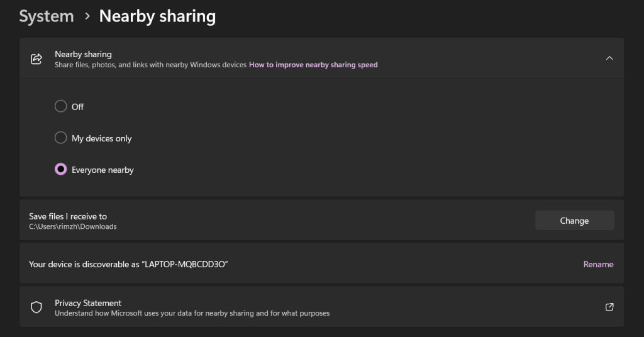
Task: Click the breadcrumb separator chevron after System
Action: click(87, 16)
